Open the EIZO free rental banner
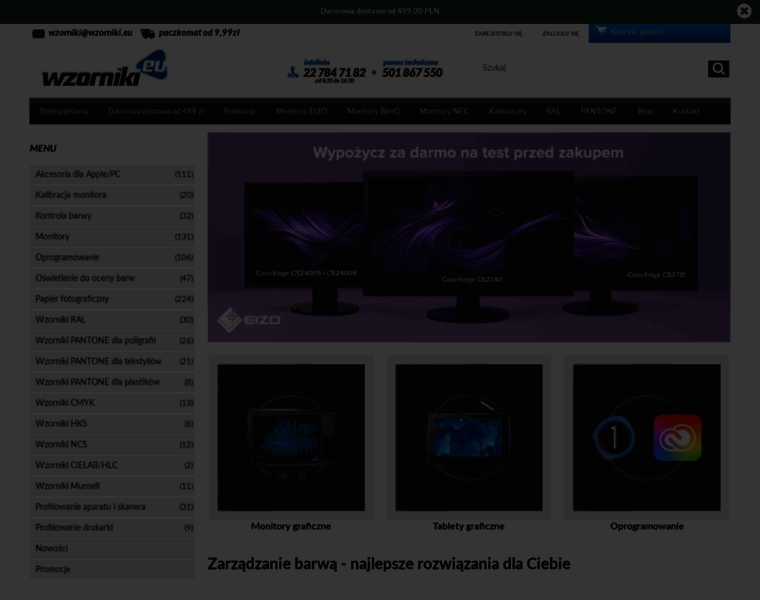 [x=469, y=237]
